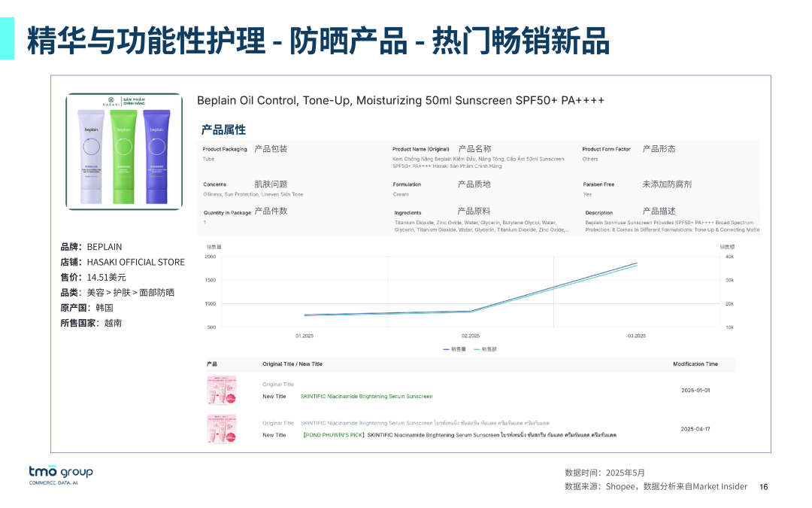
Task: Click the green 'SKINTIFIC Niacinamide Brightening Serum Sunscreen' new title
Action: point(367,397)
